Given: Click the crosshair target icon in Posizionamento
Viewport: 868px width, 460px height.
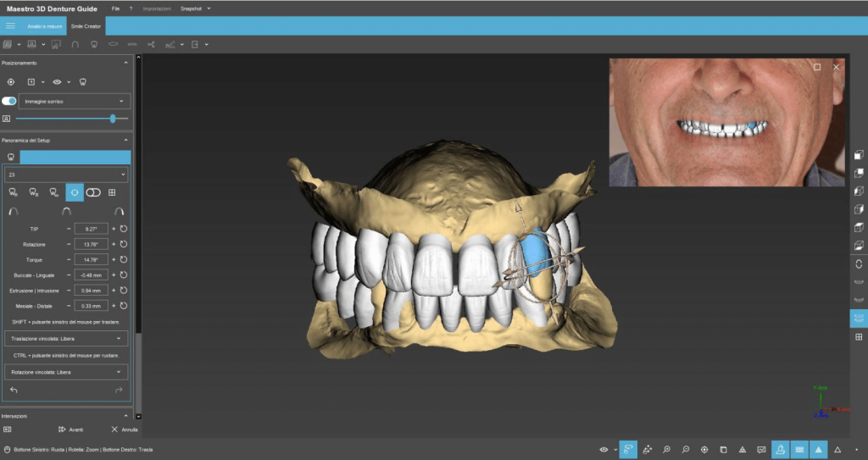Looking at the screenshot, I should point(11,82).
